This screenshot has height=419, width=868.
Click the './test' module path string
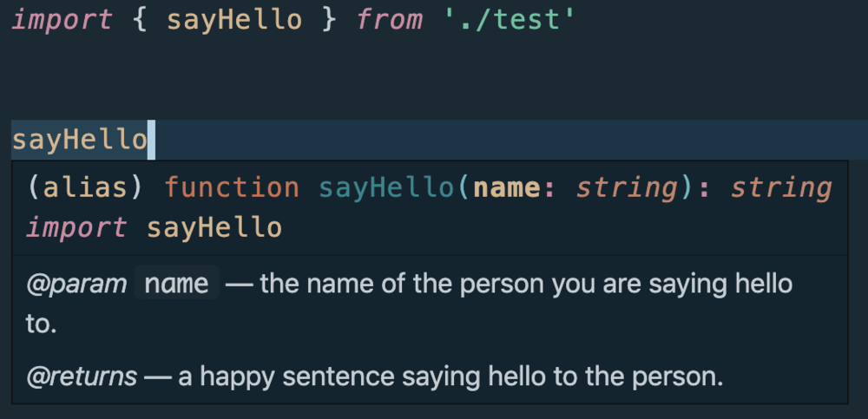pyautogui.click(x=510, y=21)
